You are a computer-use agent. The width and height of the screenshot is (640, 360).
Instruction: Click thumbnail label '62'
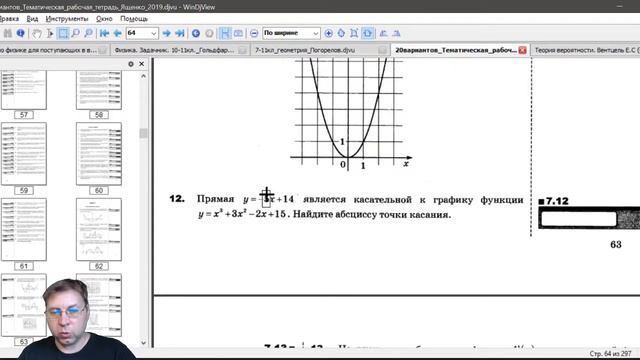99,266
